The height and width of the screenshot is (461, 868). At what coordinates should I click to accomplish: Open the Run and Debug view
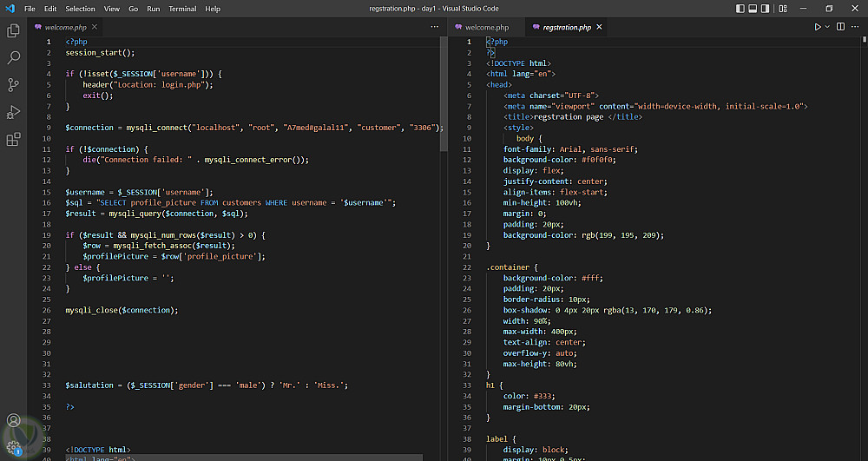coord(13,112)
